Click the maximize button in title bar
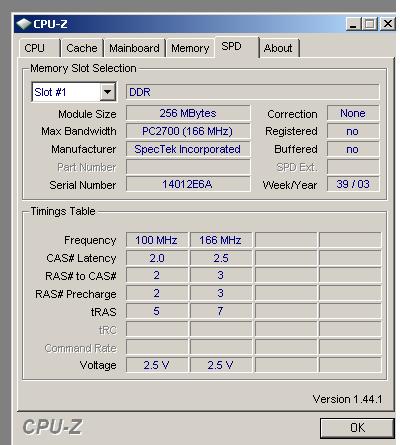 (370, 24)
